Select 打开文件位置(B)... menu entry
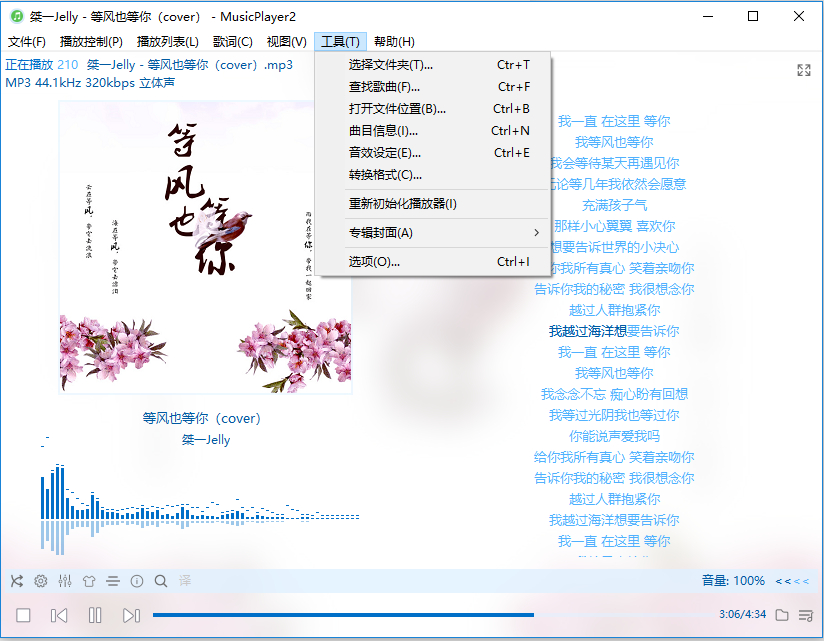The height and width of the screenshot is (641, 824). [x=433, y=109]
